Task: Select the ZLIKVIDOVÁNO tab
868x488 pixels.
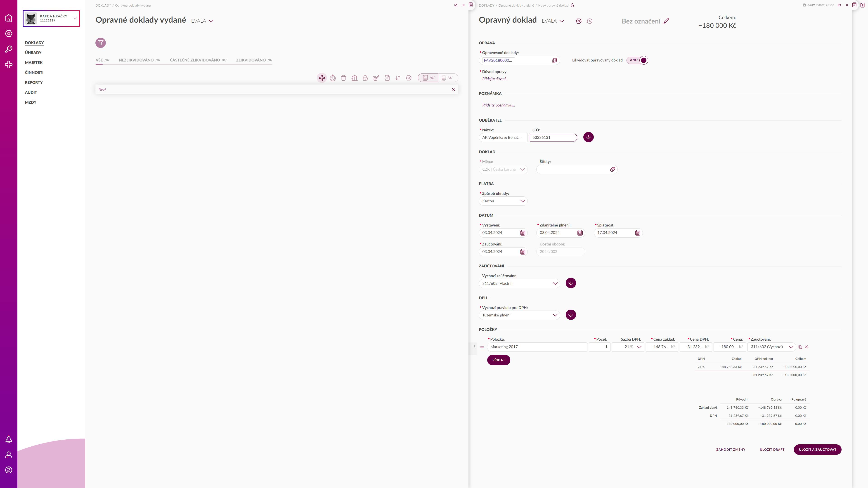Action: coord(254,60)
